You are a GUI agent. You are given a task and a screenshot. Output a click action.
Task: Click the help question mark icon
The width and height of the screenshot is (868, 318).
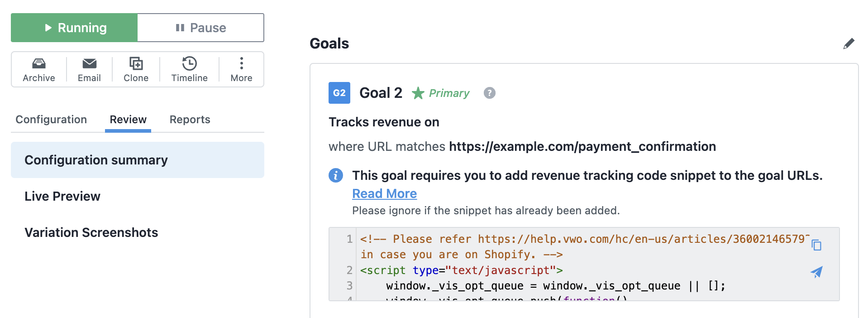(x=489, y=93)
